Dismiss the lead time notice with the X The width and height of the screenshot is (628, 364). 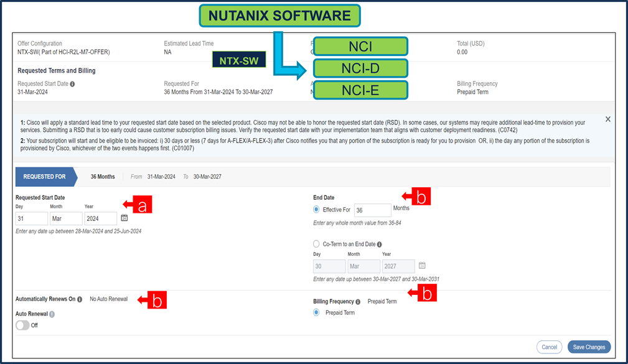(608, 119)
